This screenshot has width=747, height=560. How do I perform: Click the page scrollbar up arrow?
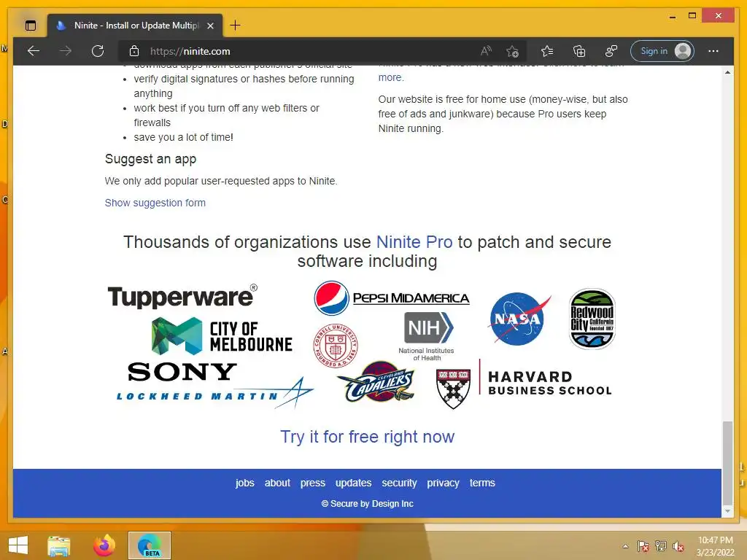pyautogui.click(x=727, y=72)
